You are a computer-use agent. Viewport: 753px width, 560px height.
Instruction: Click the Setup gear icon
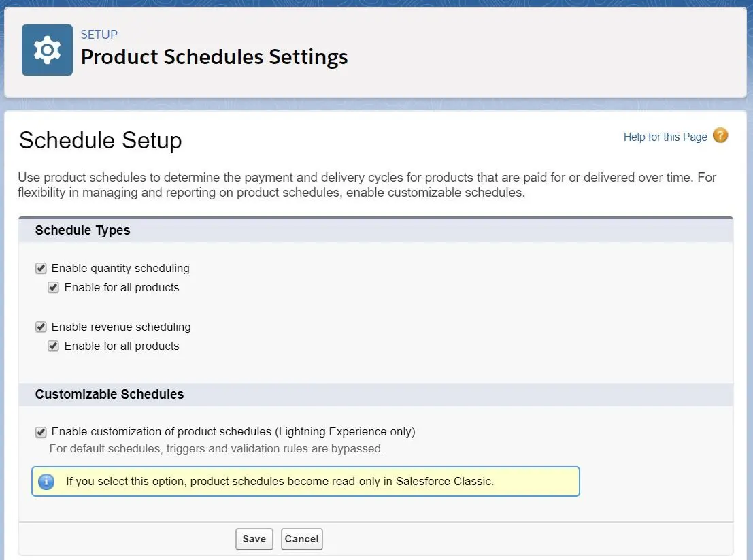(x=47, y=50)
